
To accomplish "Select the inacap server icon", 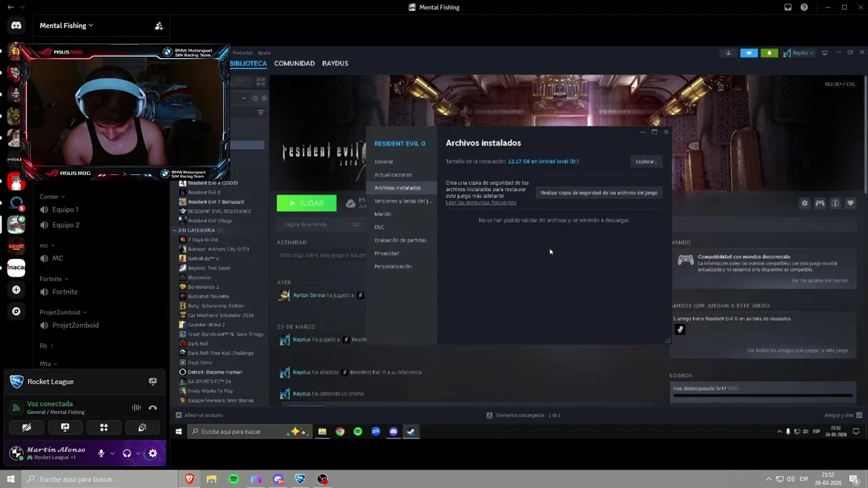I will pos(16,268).
